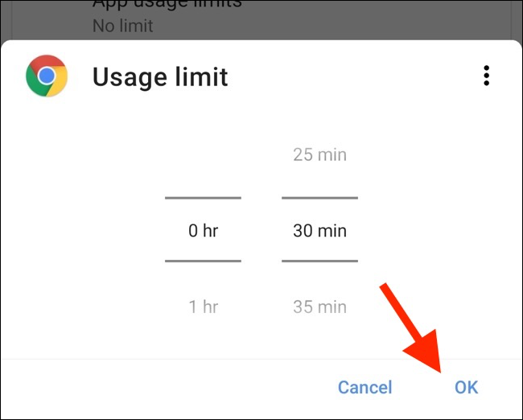Click the divider line below 30 min
This screenshot has width=523, height=420.
319,261
